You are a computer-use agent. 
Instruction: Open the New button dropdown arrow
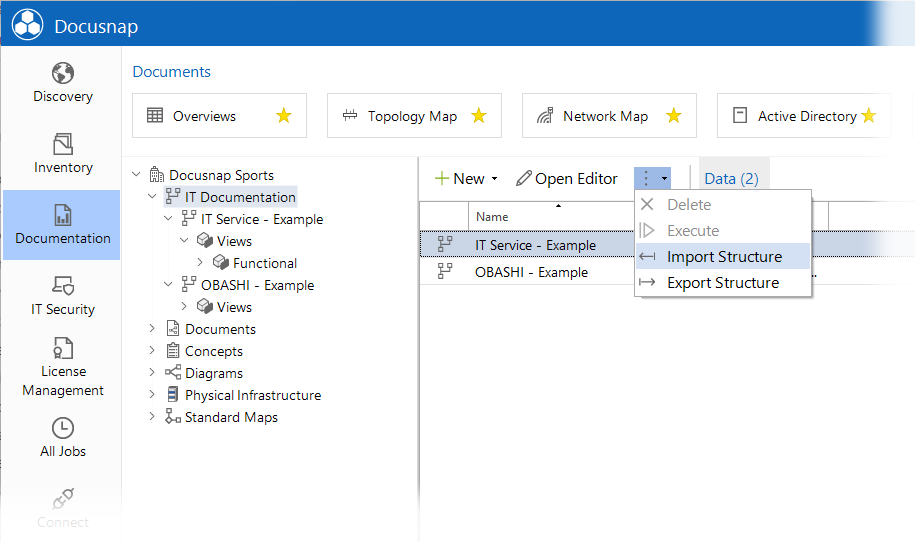(x=495, y=179)
